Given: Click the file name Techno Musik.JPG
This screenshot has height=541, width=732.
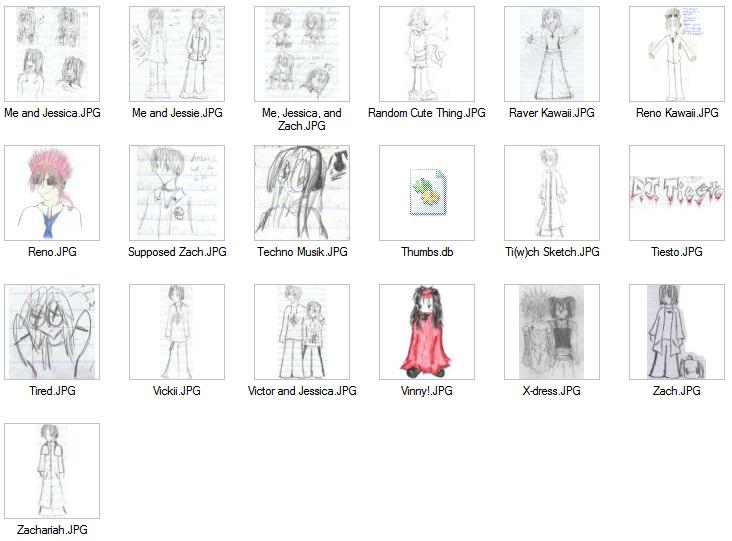Looking at the screenshot, I should tap(302, 252).
